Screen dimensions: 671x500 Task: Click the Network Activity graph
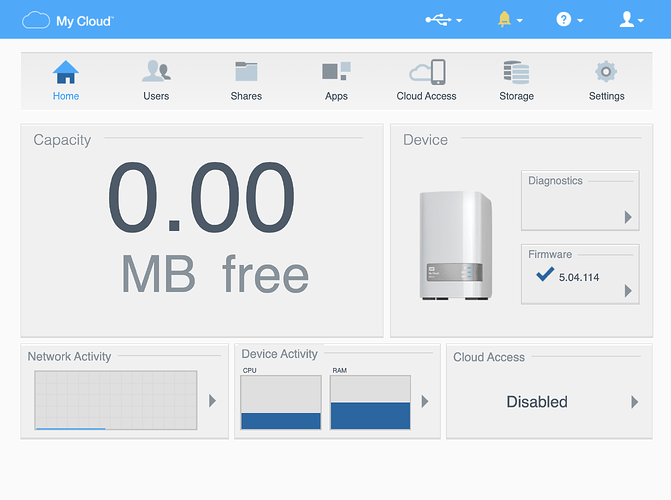tap(116, 400)
